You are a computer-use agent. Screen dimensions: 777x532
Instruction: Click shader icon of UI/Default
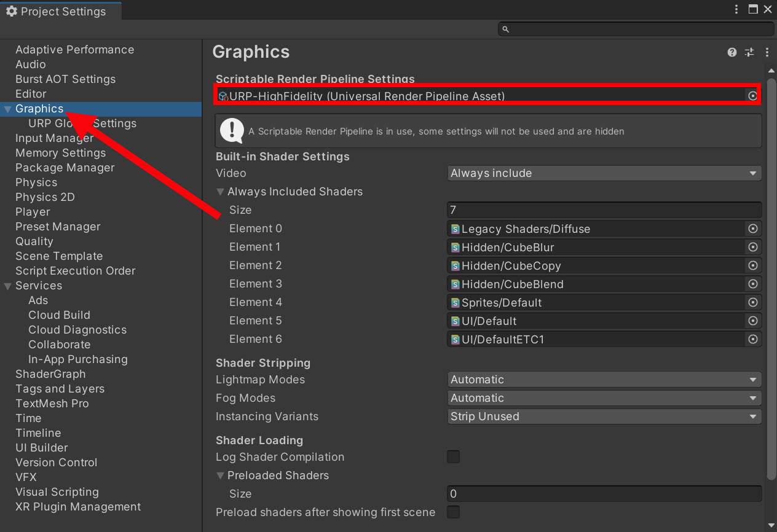pyautogui.click(x=456, y=321)
